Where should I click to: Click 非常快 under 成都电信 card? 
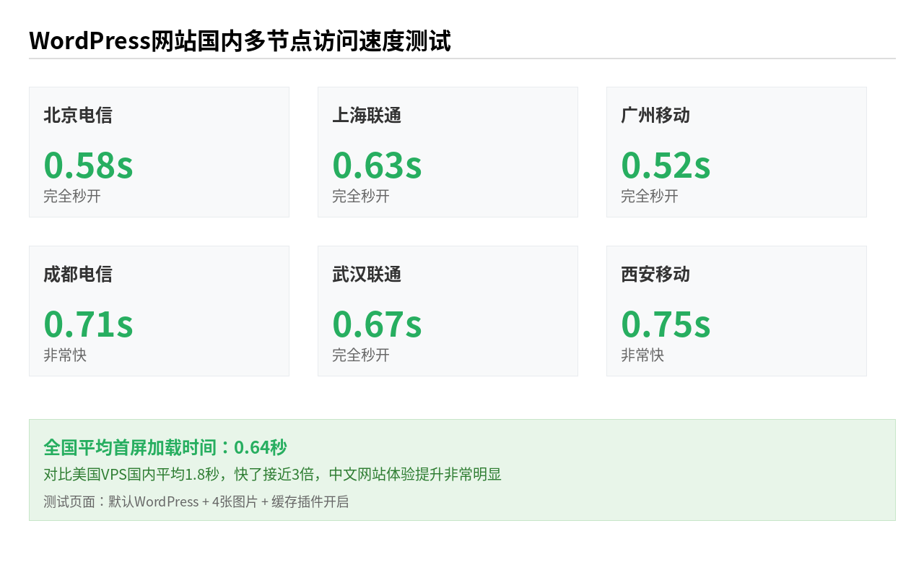coord(65,355)
